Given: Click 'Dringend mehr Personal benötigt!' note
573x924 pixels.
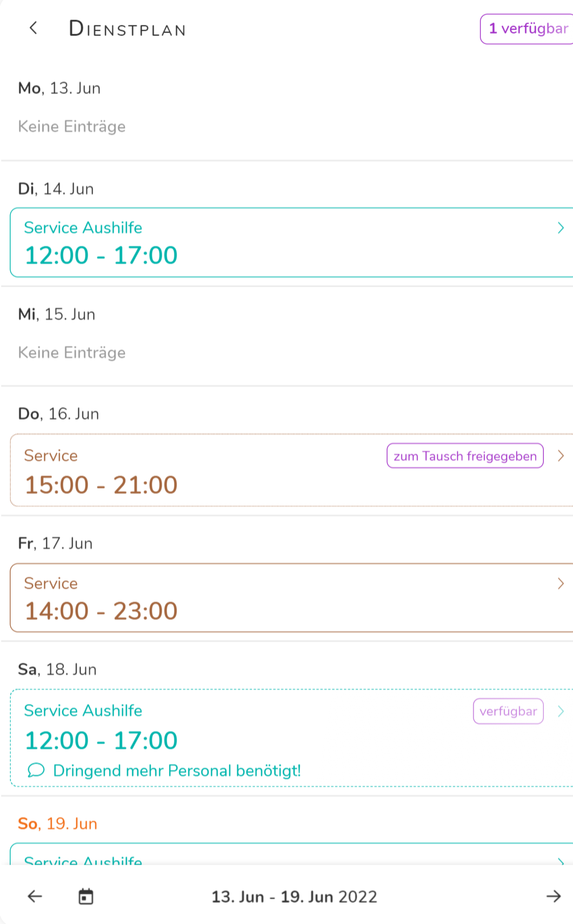Looking at the screenshot, I should pos(177,770).
